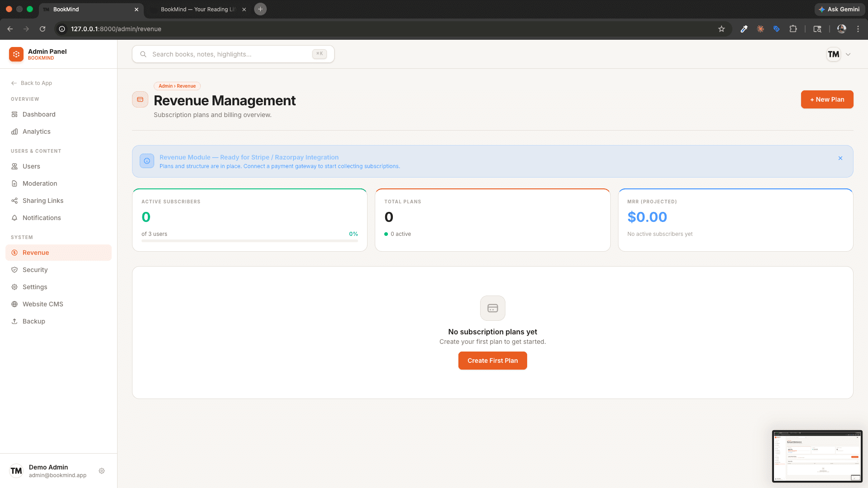Click the Revenue Management credit card icon
868x488 pixels.
point(140,99)
